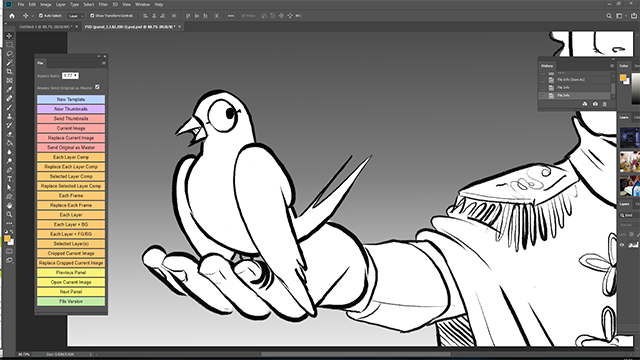This screenshot has height=360, width=640.
Task: Open the Aspect Ratio dropdown
Action: (x=70, y=76)
